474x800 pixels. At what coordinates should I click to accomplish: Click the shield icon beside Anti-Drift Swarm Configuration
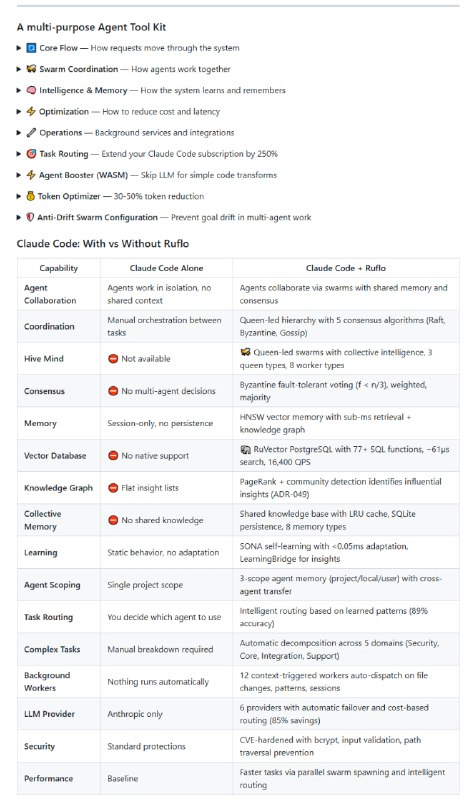point(31,217)
